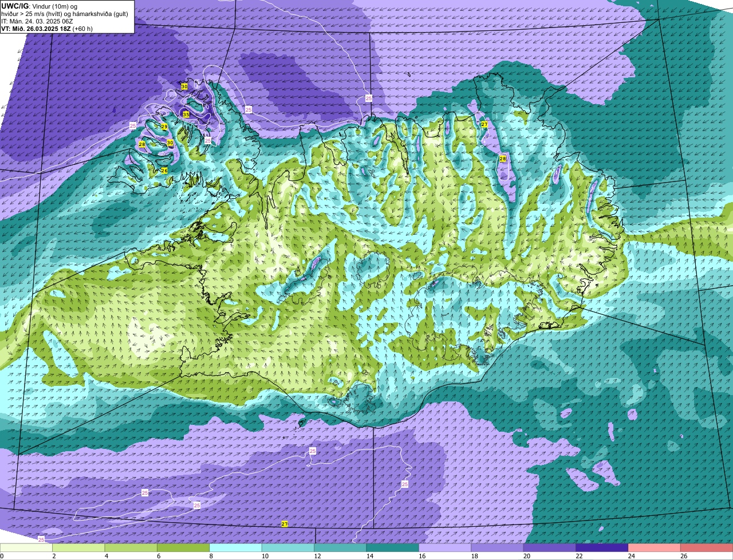
Task: Click the legend tick label '0'
Action: click(2, 556)
